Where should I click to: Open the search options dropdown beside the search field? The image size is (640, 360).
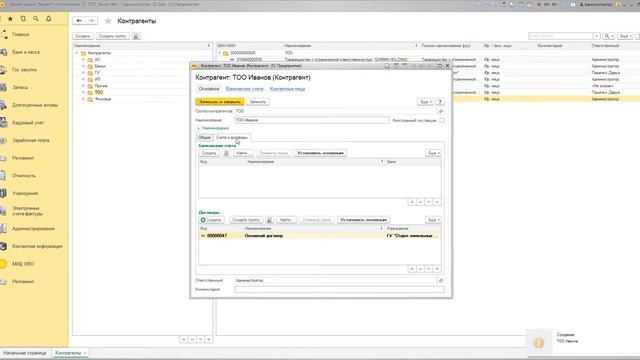pyautogui.click(x=609, y=36)
